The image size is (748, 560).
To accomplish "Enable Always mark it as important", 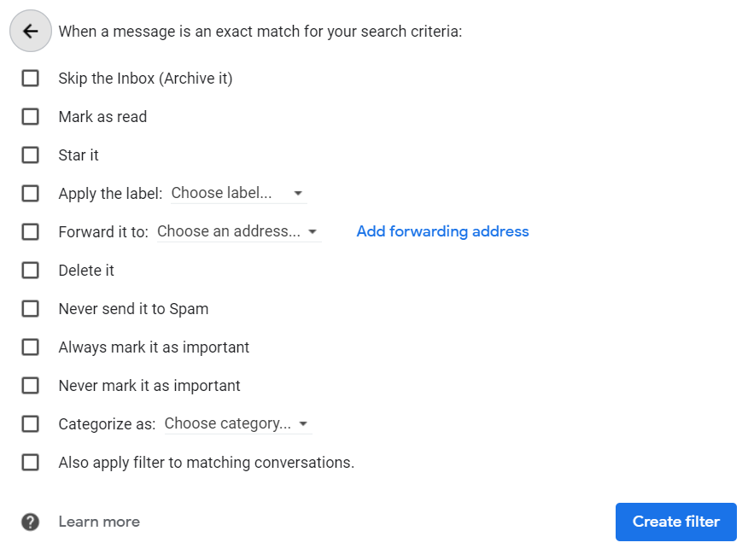I will (31, 347).
